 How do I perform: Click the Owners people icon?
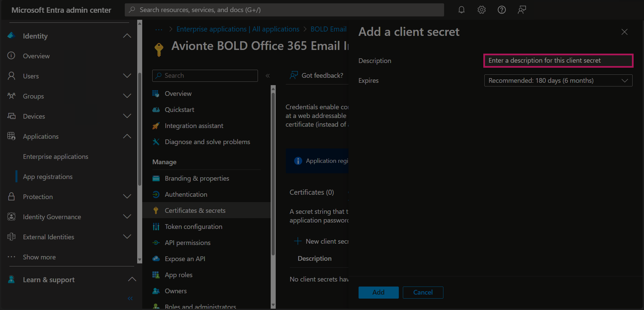156,291
